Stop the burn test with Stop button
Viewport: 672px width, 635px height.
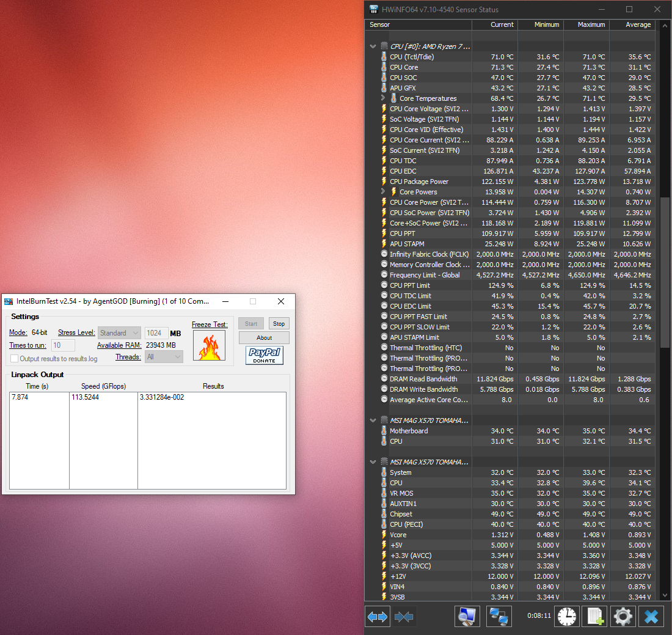279,324
